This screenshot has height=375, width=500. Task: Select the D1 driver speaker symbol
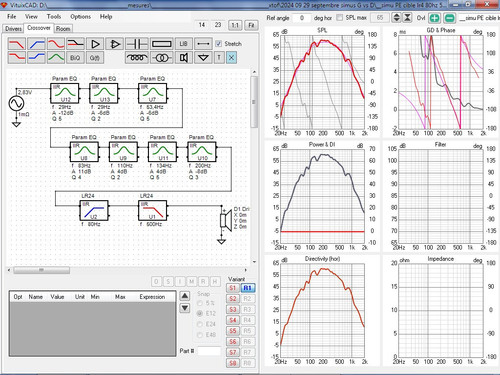pos(226,220)
